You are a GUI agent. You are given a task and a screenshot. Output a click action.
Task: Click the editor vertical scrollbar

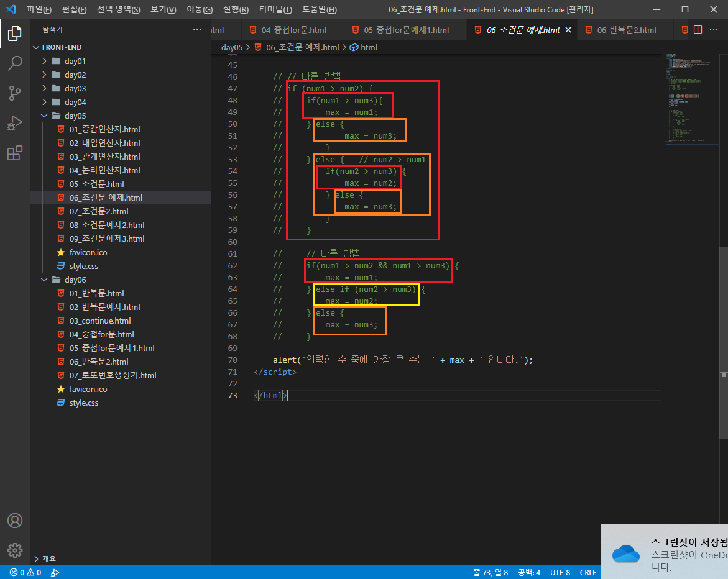724,344
